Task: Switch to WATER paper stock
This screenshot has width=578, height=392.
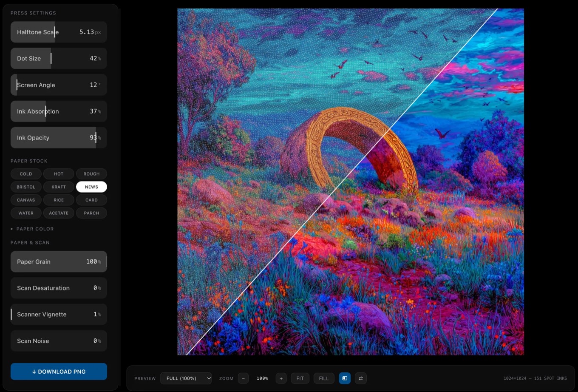Action: click(26, 213)
